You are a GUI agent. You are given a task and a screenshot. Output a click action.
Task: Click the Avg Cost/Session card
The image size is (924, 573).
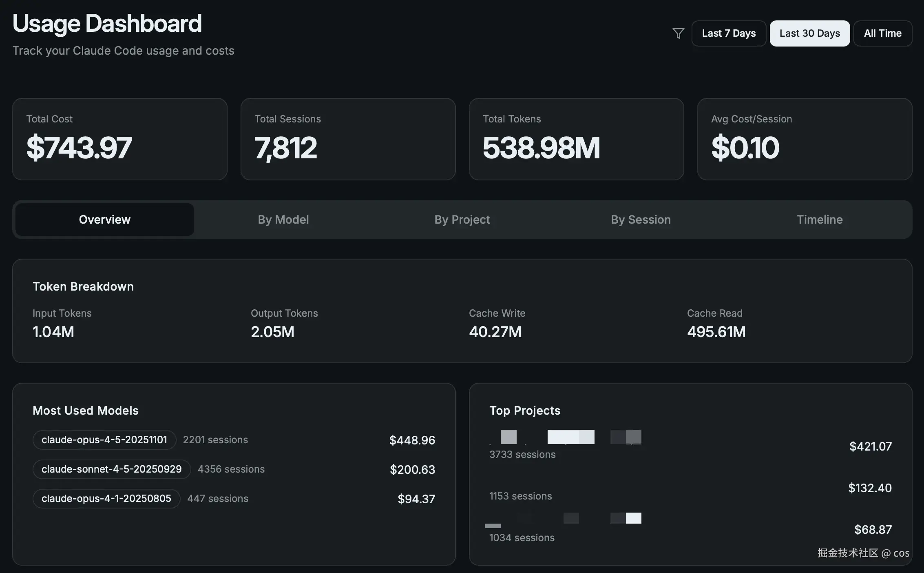805,139
